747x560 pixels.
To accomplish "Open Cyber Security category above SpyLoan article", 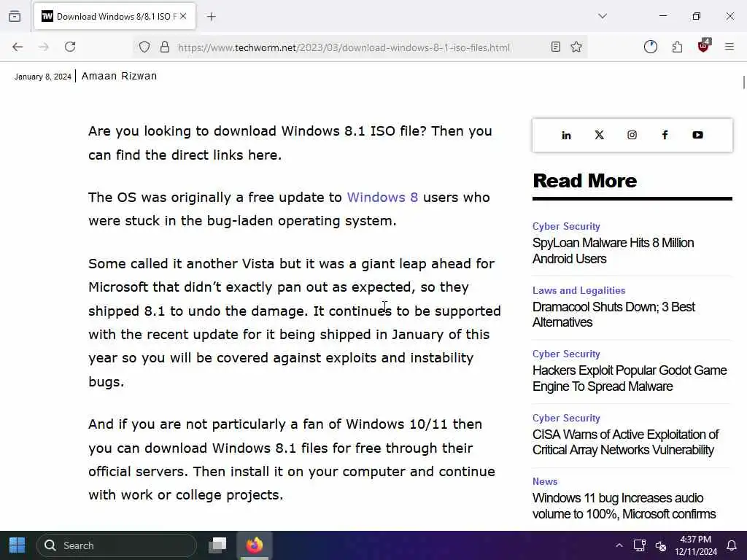I will point(566,226).
